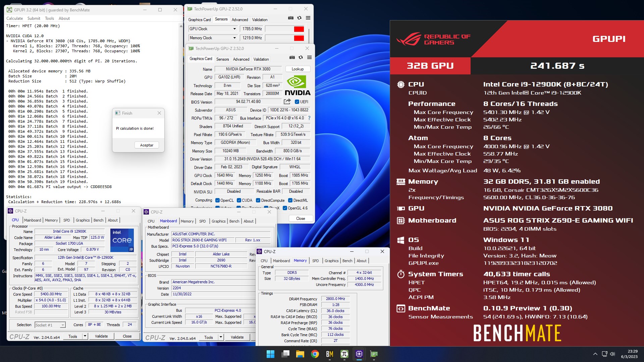This screenshot has height=362, width=644.
Task: Switch to Sensors tab in front GPU-Z
Action: 222,59
